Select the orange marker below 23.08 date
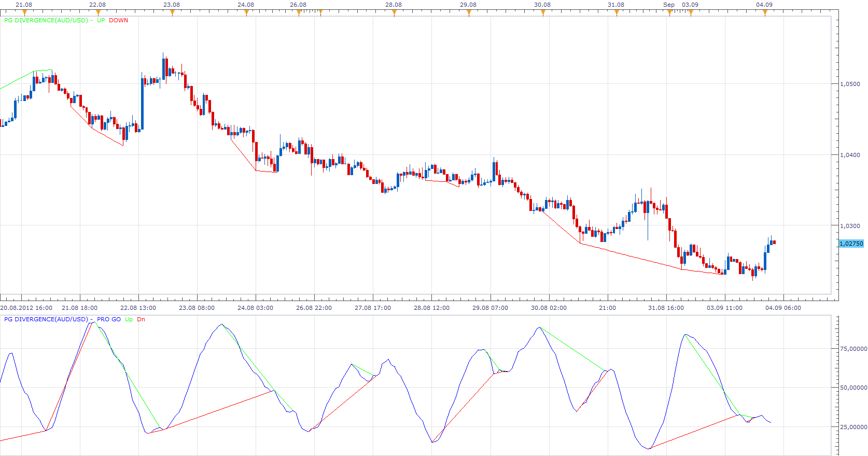 (x=172, y=12)
